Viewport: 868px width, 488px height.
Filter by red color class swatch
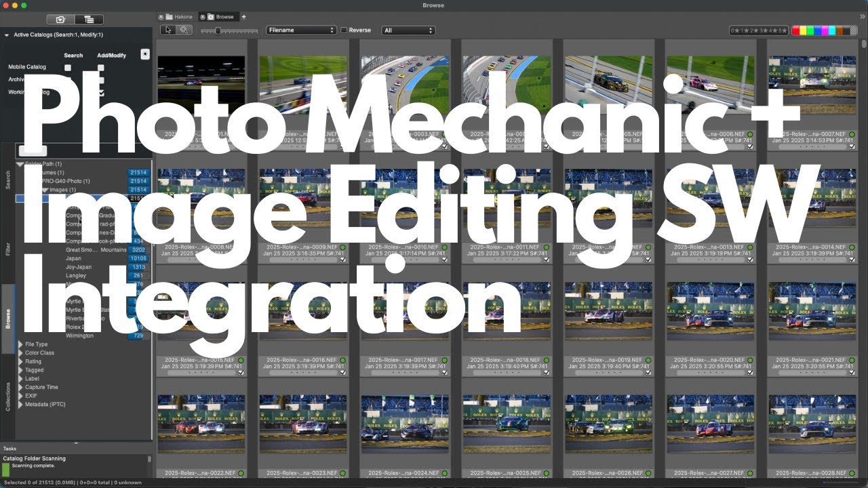(796, 30)
